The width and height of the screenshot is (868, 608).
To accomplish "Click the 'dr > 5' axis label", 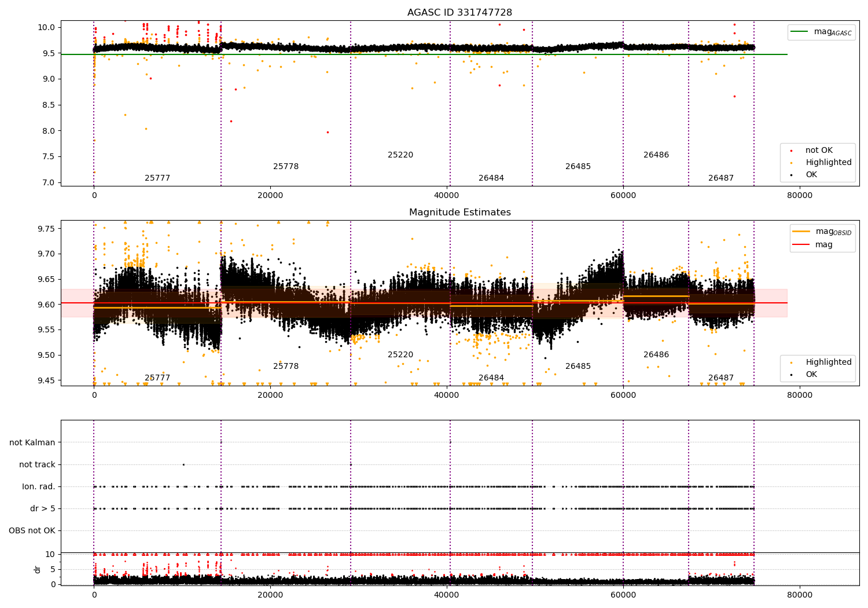I will (x=43, y=508).
